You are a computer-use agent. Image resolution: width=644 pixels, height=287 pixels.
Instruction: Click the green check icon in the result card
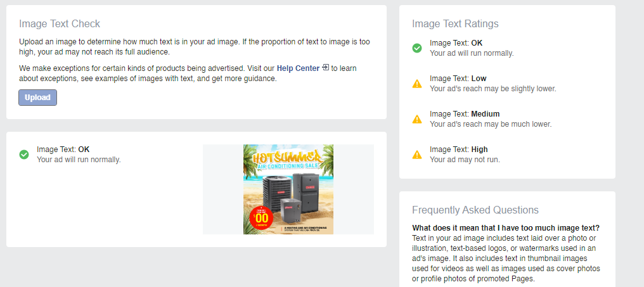pos(24,155)
